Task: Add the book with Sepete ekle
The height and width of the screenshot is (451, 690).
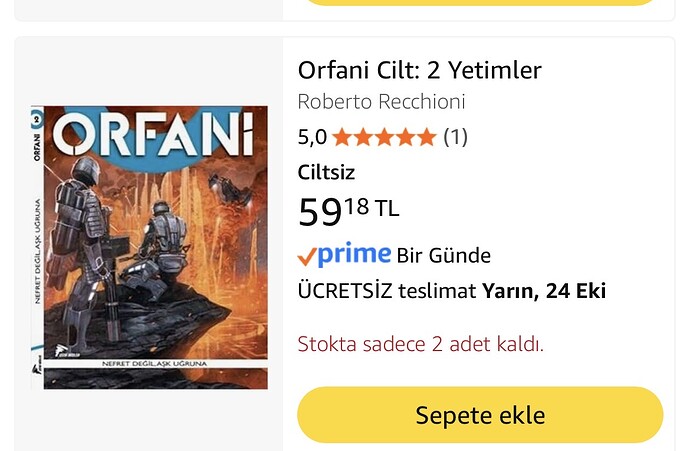Action: [x=480, y=415]
